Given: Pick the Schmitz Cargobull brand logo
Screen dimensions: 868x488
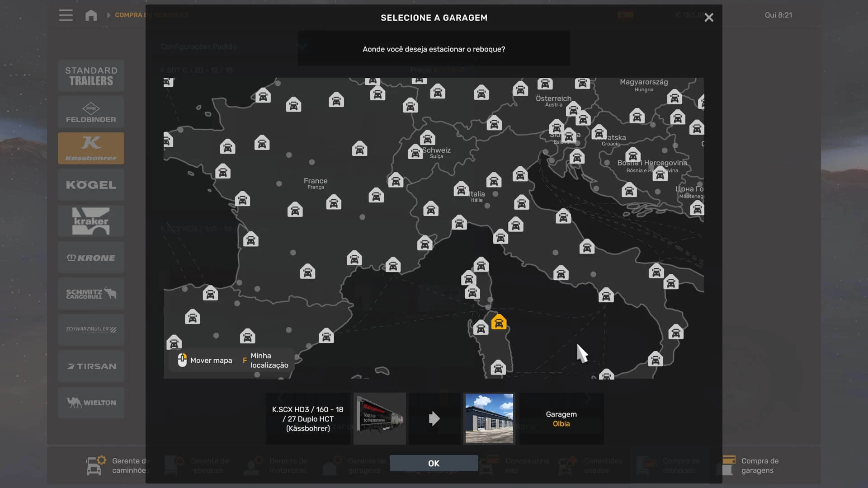Looking at the screenshot, I should [91, 294].
